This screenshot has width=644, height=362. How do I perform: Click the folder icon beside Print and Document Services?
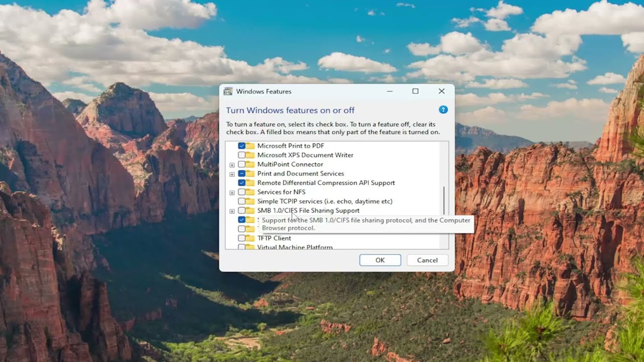[250, 173]
